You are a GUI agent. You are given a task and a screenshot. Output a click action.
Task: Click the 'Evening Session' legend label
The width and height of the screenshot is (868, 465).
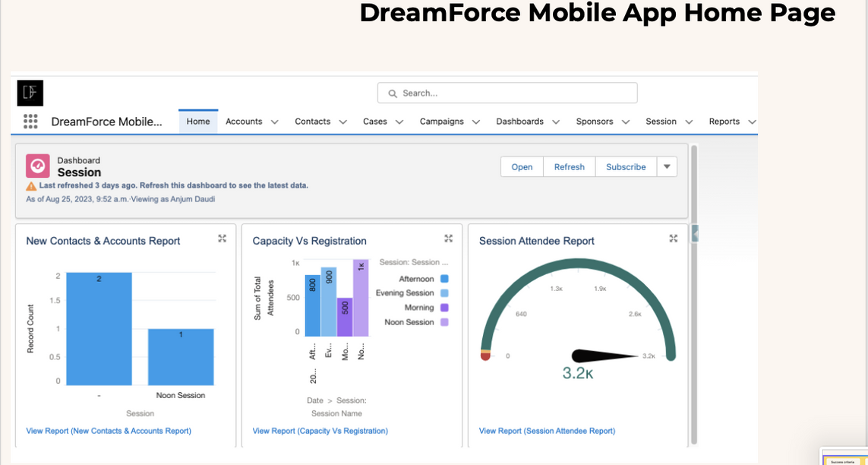405,293
